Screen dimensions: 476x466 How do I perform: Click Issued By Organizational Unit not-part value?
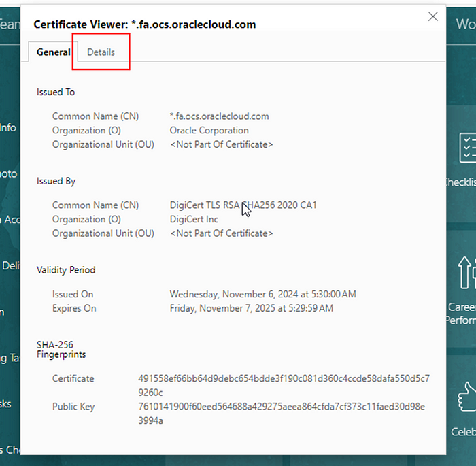coord(222,233)
